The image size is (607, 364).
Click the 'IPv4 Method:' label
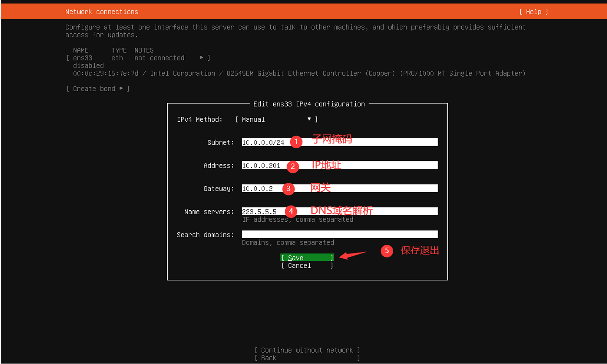coord(200,120)
